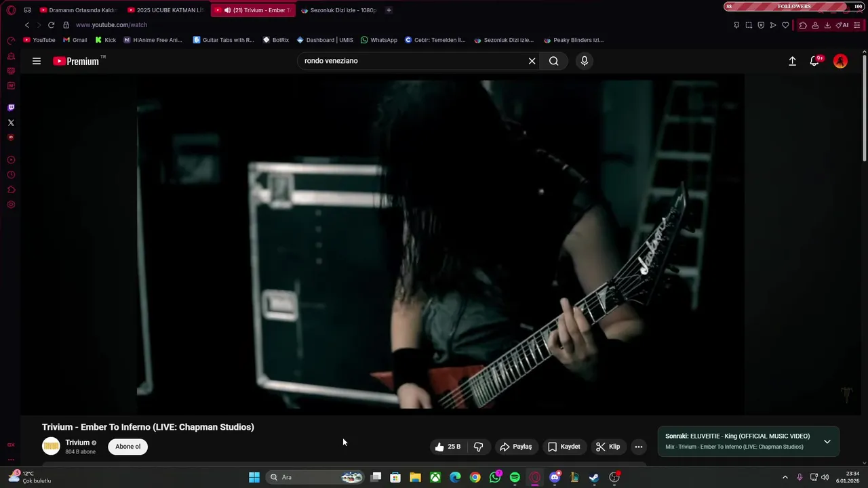Open Kick bookmark
868x488 pixels.
(x=105, y=40)
